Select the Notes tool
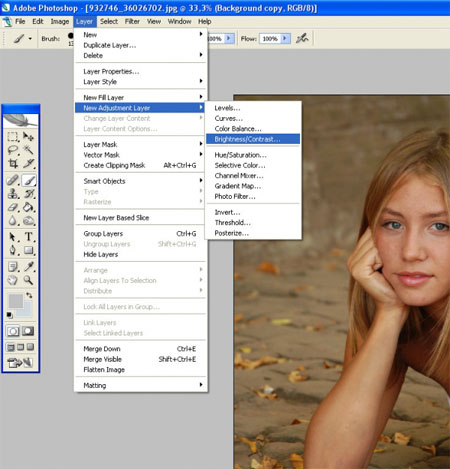This screenshot has width=450, height=469. (x=13, y=267)
